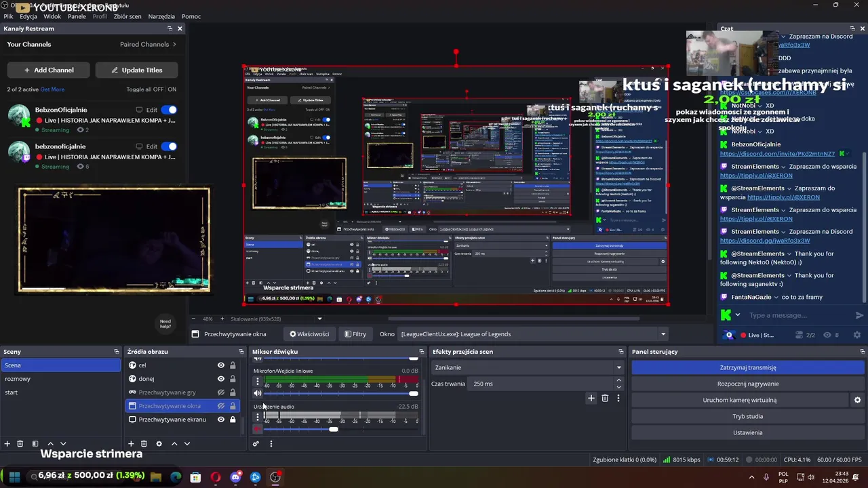Disable the first BebzonOficjalnie channel toggle
868x488 pixels.
tap(169, 110)
